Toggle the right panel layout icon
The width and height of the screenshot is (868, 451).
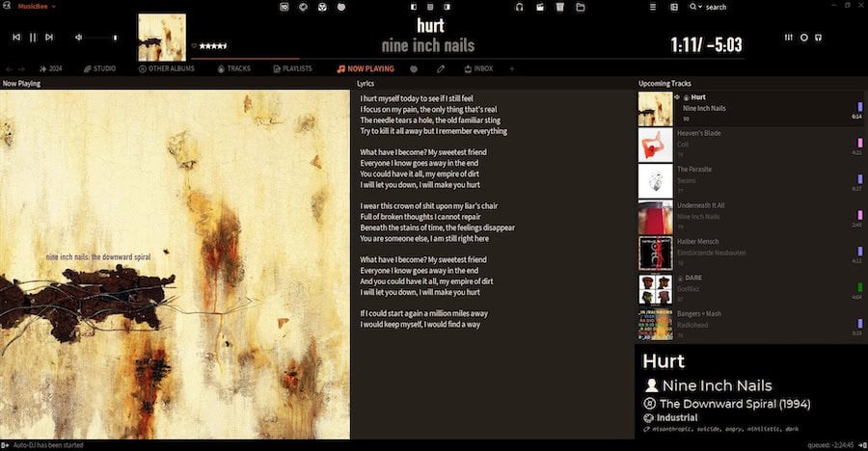[x=447, y=7]
